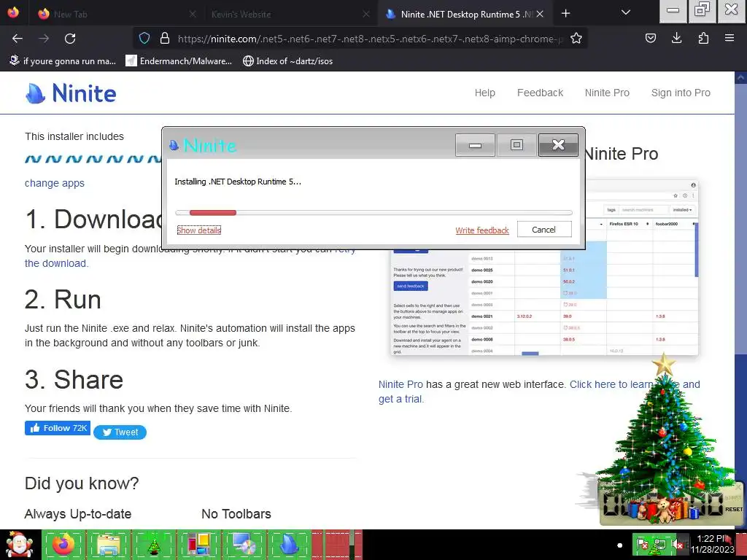Open the Endermanch/Malware bookmark
This screenshot has width=747, height=560.
pyautogui.click(x=179, y=61)
